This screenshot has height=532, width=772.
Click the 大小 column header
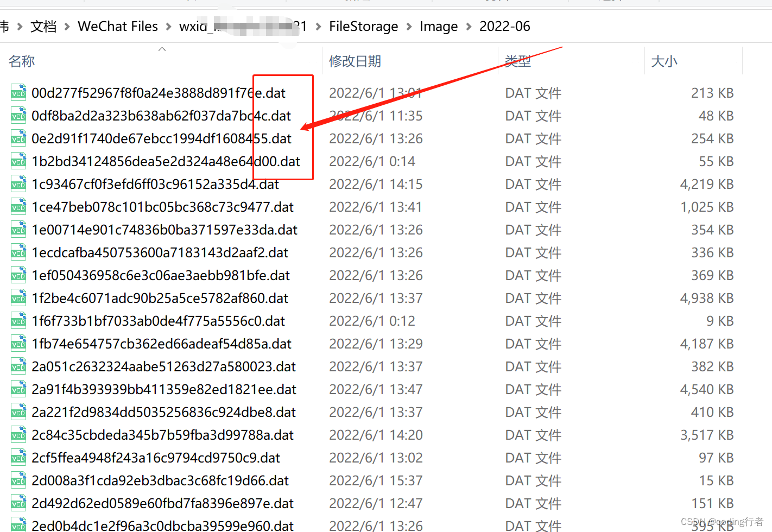tap(665, 61)
